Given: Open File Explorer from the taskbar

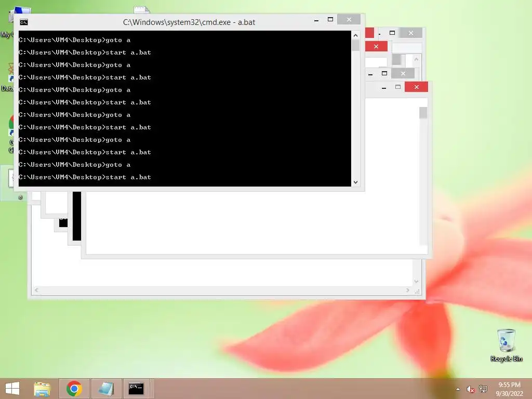Looking at the screenshot, I should coord(42,389).
